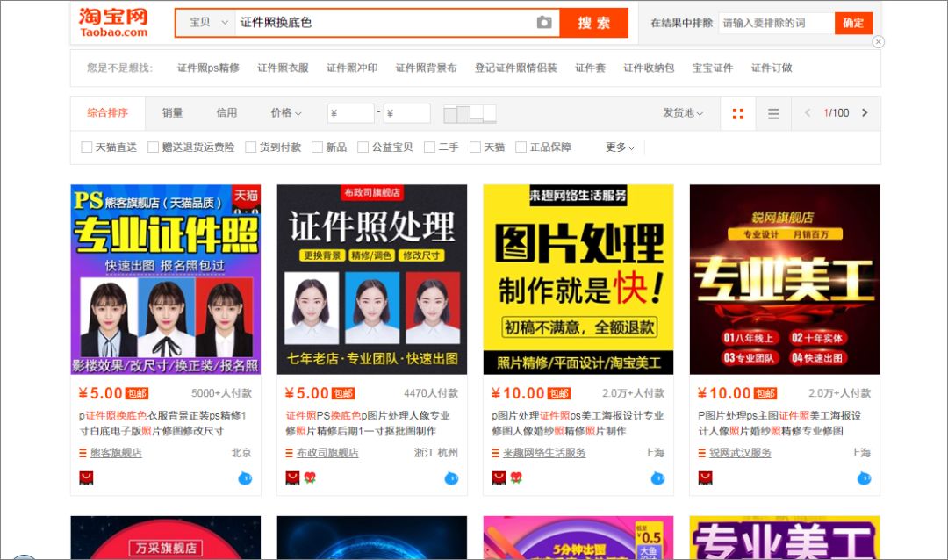Click the camera icon for image search
Viewport: 948px width, 560px height.
[545, 23]
